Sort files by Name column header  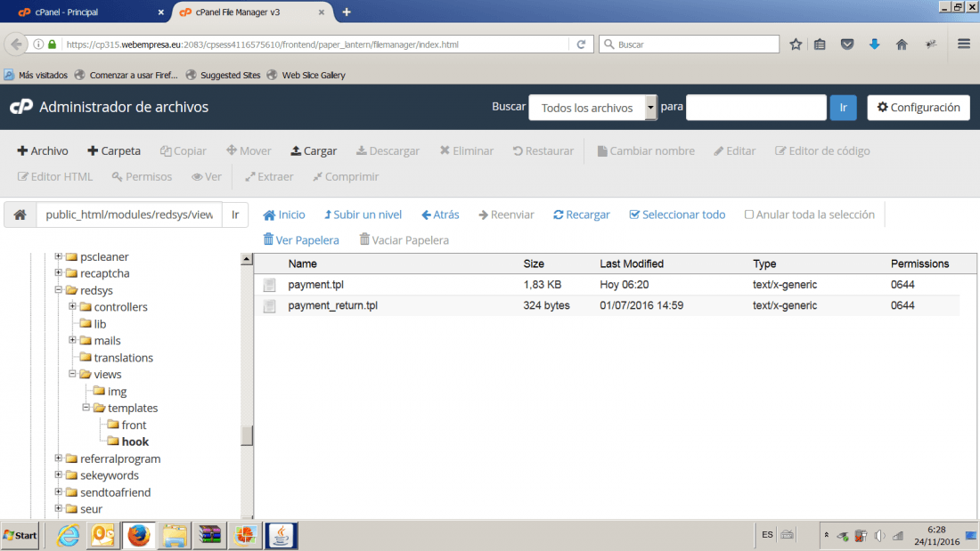pyautogui.click(x=303, y=263)
